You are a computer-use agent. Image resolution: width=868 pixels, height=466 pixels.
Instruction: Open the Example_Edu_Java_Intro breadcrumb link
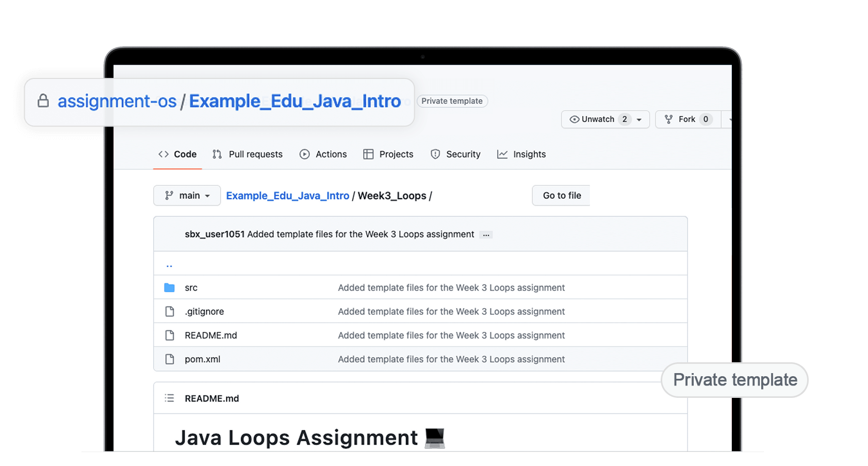288,195
